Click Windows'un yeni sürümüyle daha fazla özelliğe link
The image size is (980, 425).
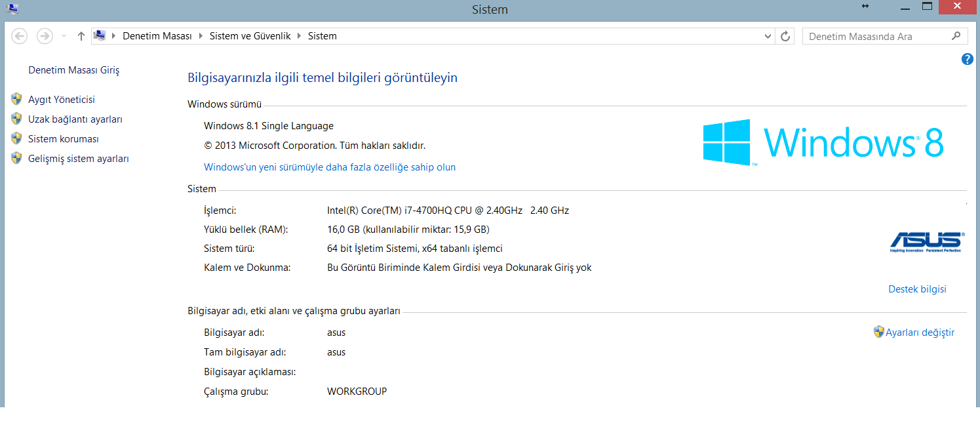[330, 167]
